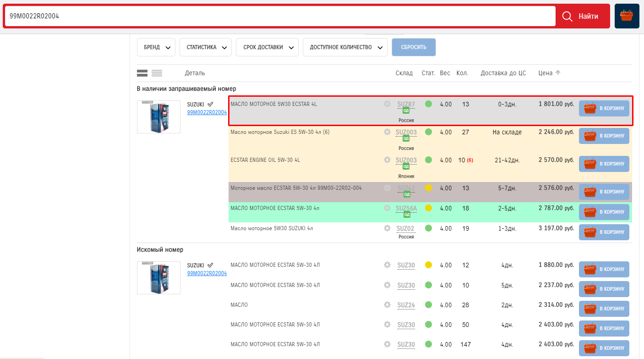Click the detailed list view icon
644x359 pixels.
(x=142, y=73)
